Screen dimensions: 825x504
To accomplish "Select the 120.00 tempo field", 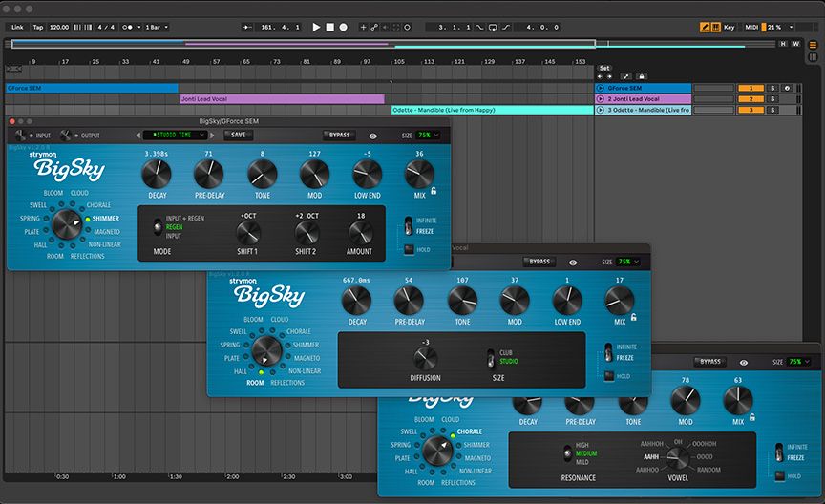I will coord(59,27).
